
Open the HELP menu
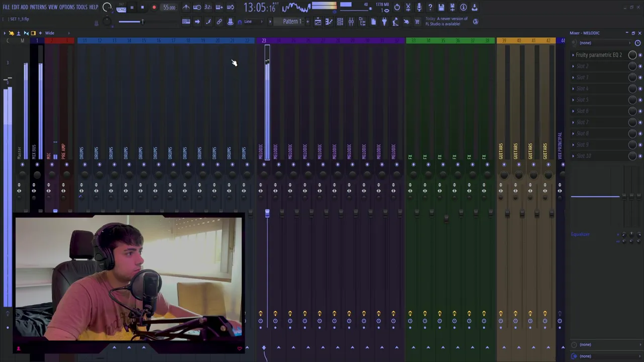point(94,7)
